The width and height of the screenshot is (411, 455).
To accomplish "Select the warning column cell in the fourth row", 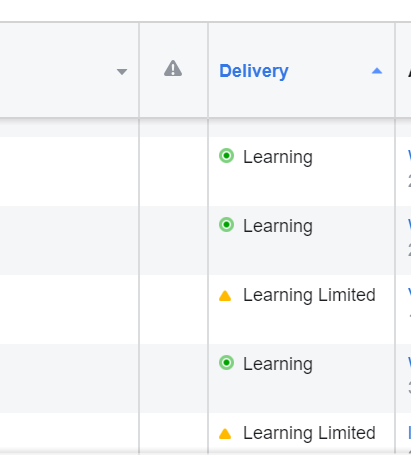I will (x=173, y=378).
